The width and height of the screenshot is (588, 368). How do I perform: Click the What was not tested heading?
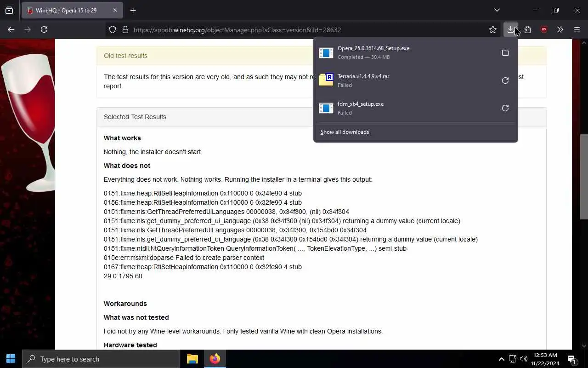click(x=136, y=317)
